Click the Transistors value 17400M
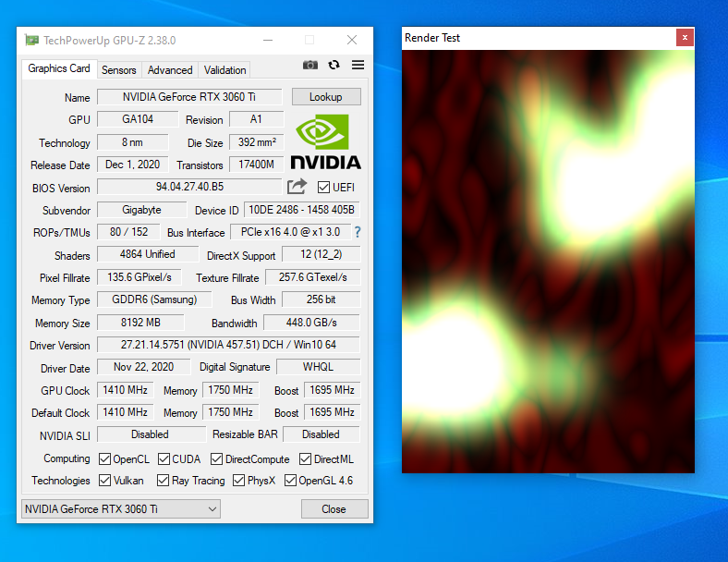728x562 pixels. tap(256, 165)
